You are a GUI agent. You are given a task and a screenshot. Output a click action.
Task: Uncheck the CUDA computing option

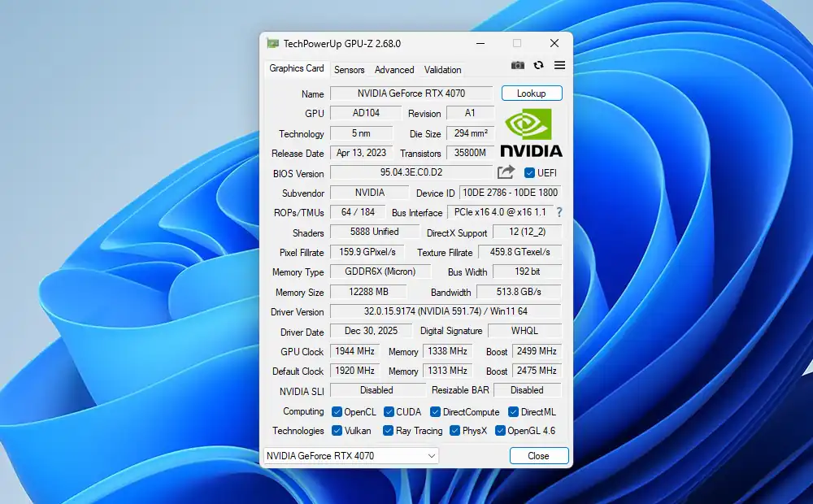pyautogui.click(x=389, y=411)
